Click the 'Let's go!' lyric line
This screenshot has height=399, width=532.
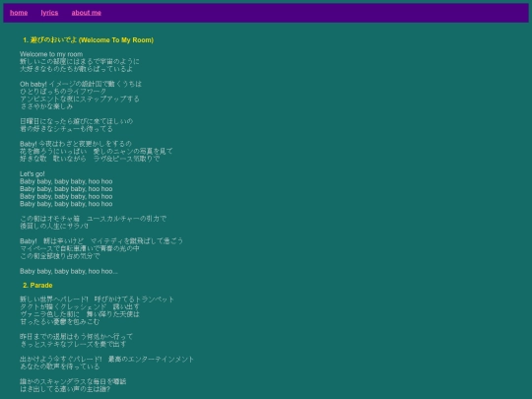tap(33, 174)
